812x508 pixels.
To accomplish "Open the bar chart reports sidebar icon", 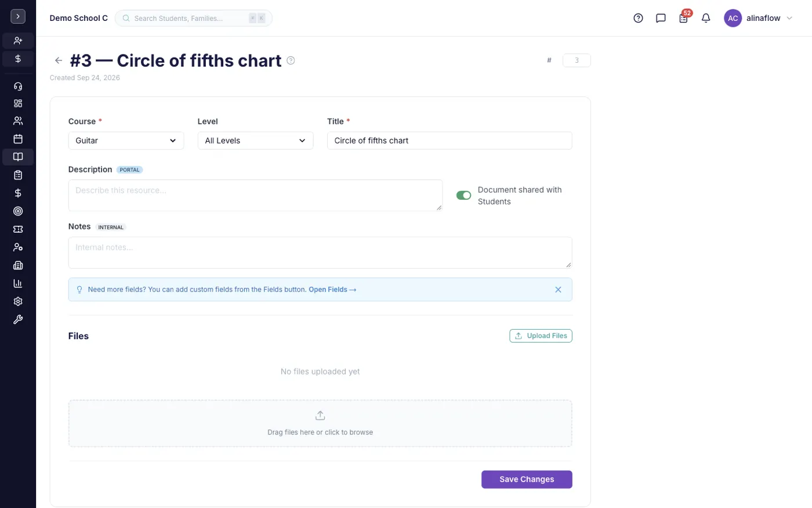I will (18, 283).
